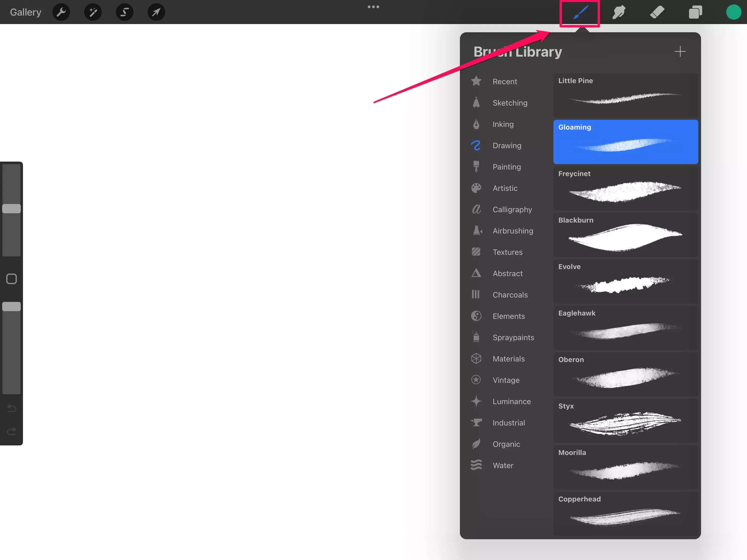The width and height of the screenshot is (747, 560).
Task: Select the Painting brush category
Action: [506, 167]
